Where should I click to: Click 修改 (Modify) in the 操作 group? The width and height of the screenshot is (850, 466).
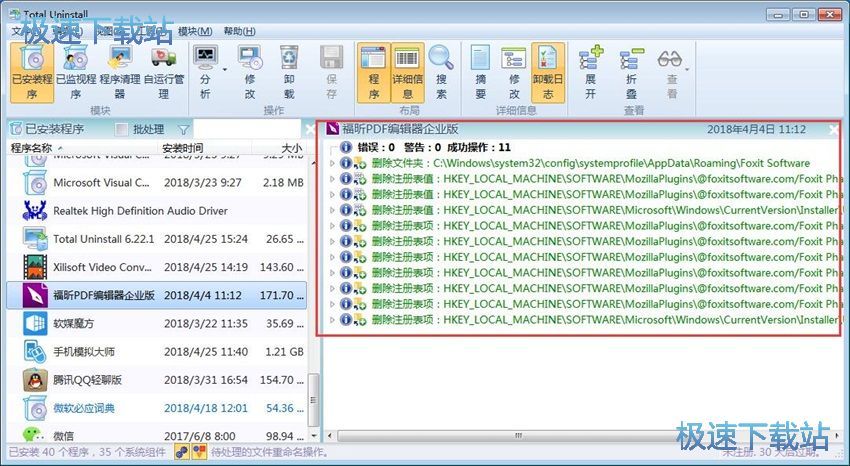point(249,73)
